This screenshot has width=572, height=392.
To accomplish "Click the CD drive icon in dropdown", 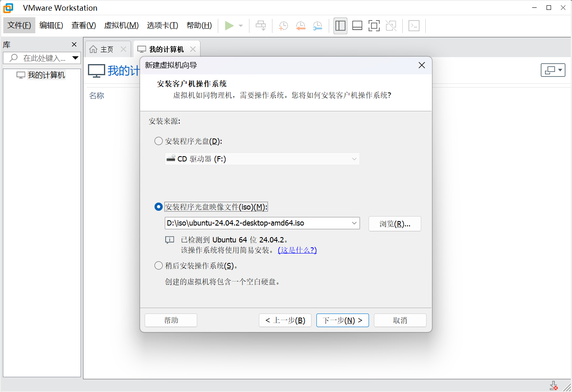I will (171, 159).
